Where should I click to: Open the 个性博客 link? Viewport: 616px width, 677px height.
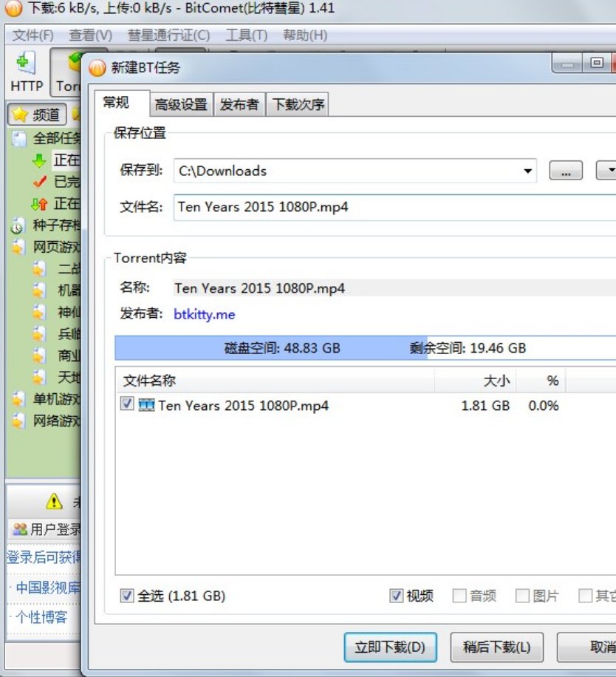(41, 617)
